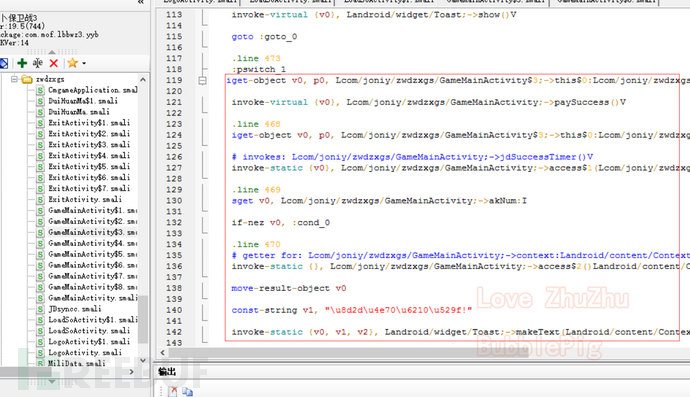This screenshot has width=690, height=397.
Task: Open GameMainActivity$1 smali file
Action: 92,210
